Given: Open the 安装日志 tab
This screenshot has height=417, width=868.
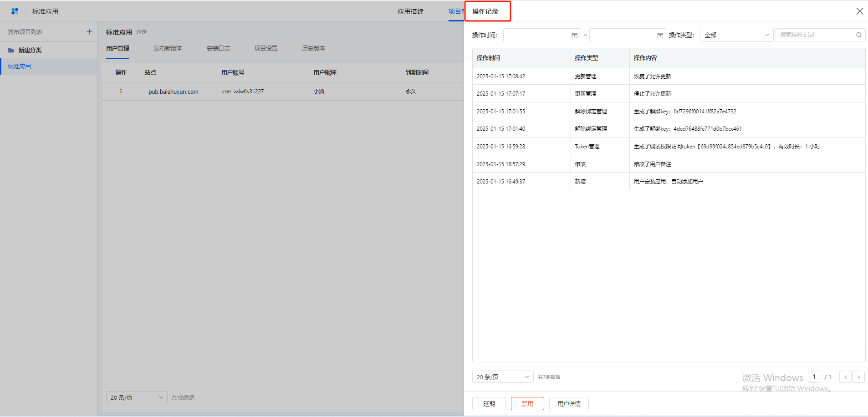Looking at the screenshot, I should point(218,48).
